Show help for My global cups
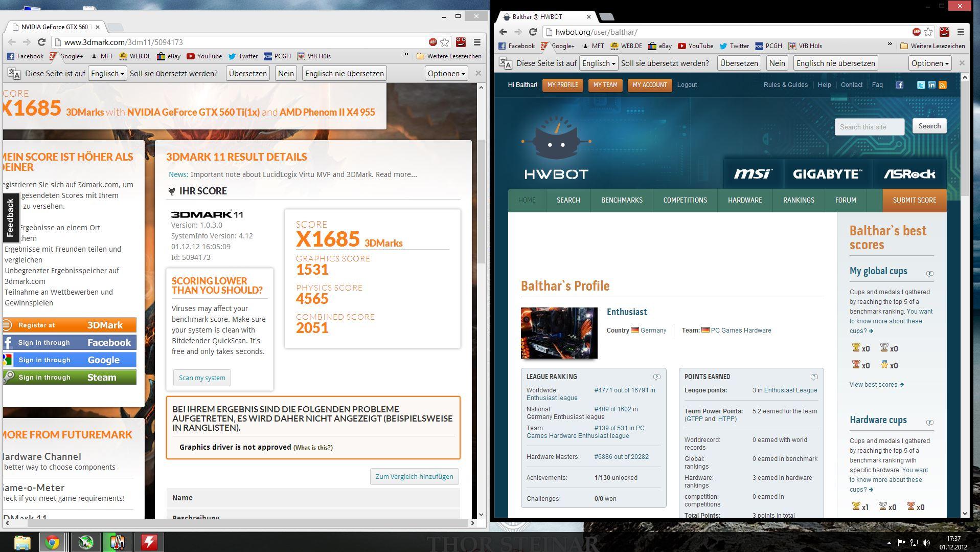Image resolution: width=980 pixels, height=552 pixels. [x=929, y=274]
